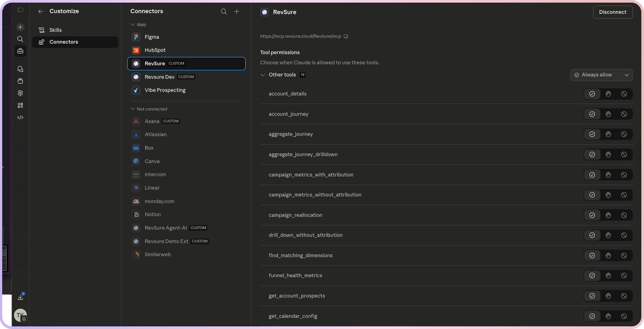Viewport: 644px width, 329px height.
Task: Select the HubSpot connector
Action: [x=186, y=50]
